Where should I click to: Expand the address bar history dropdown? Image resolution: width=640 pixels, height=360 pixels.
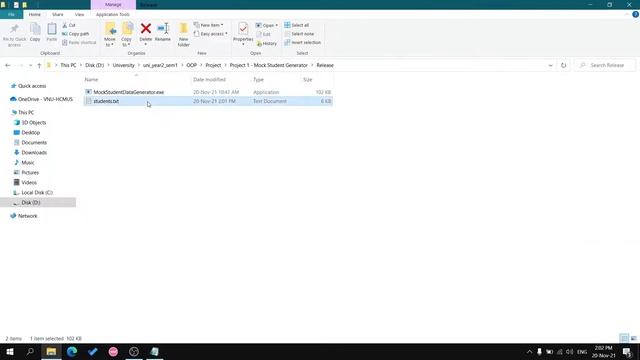[x=550, y=65]
